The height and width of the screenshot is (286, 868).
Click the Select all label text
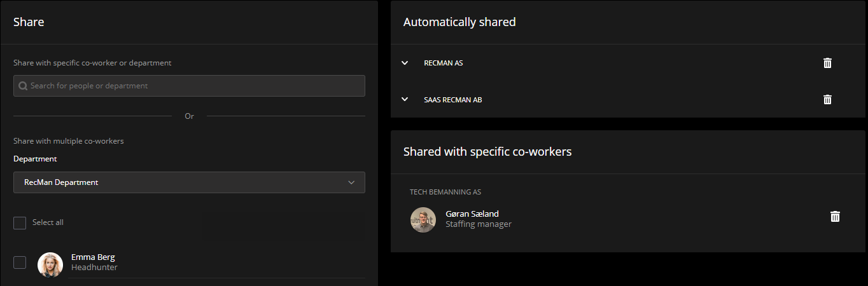click(48, 222)
